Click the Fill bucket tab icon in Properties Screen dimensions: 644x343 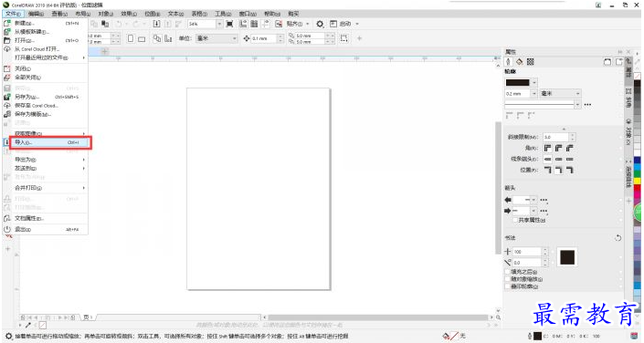(x=520, y=61)
